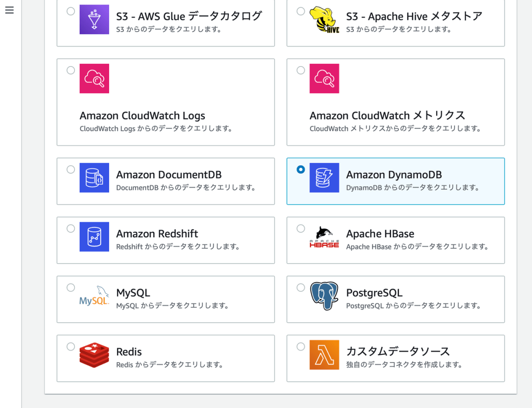Click the 'Apache HBase' title text
Image resolution: width=532 pixels, height=408 pixels.
click(x=380, y=234)
